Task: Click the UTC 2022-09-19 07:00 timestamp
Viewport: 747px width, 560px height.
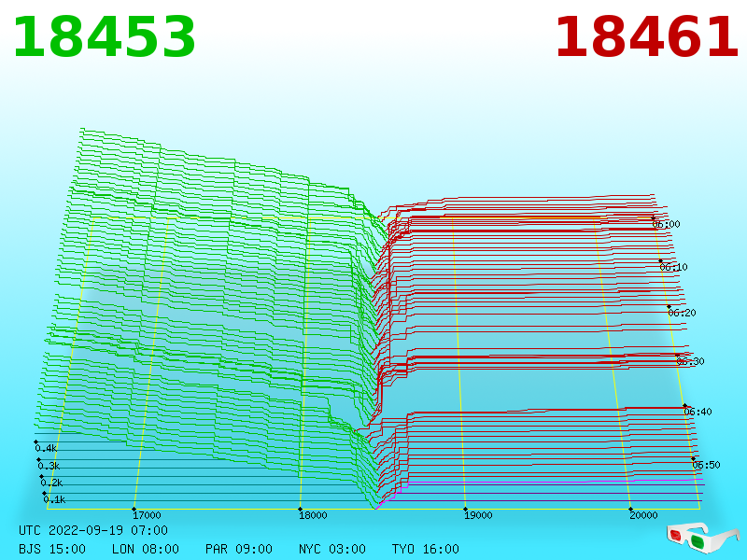Action: (x=93, y=530)
